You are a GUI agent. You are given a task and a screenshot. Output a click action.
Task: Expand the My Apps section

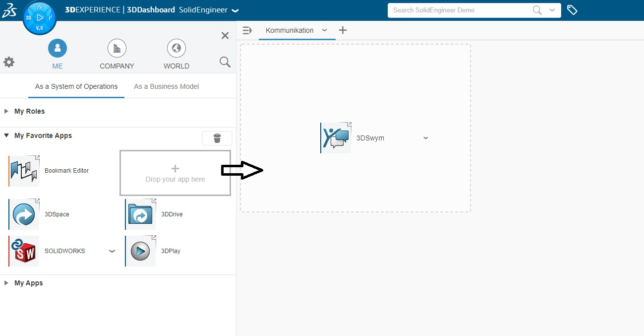[6, 283]
